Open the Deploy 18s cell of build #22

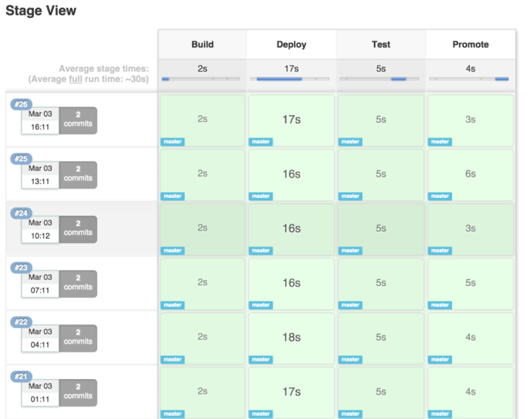(291, 337)
